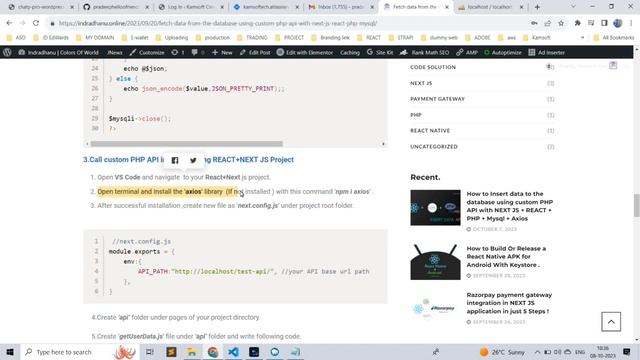
Task: Open Visual Studio Code from taskbar
Action: pos(233,352)
